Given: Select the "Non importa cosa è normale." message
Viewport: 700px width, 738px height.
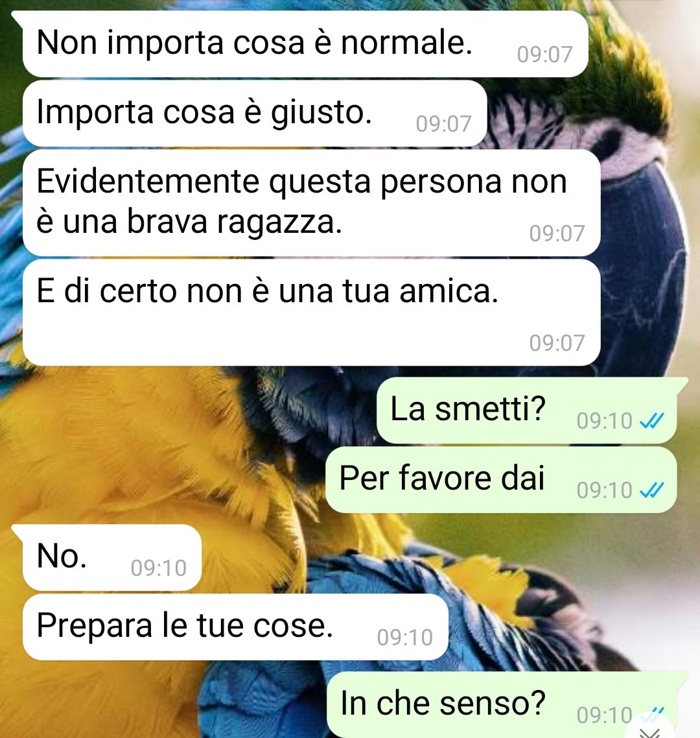Looking at the screenshot, I should point(305,43).
